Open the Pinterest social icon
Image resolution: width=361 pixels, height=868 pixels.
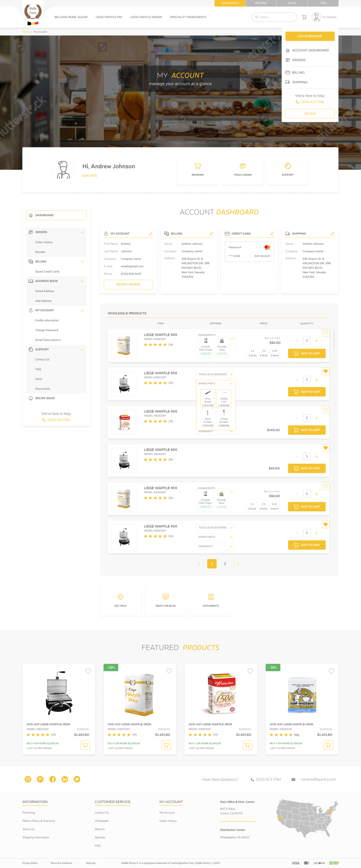pyautogui.click(x=40, y=779)
